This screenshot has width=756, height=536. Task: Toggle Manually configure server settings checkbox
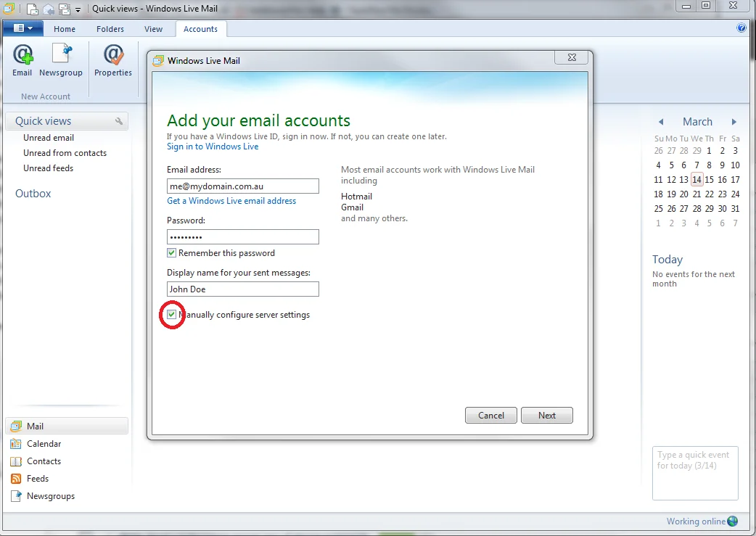point(171,314)
